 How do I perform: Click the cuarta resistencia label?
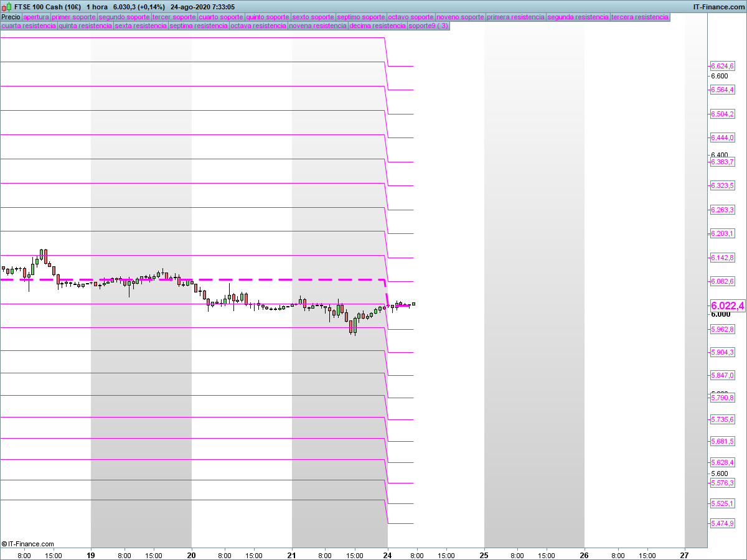point(29,26)
